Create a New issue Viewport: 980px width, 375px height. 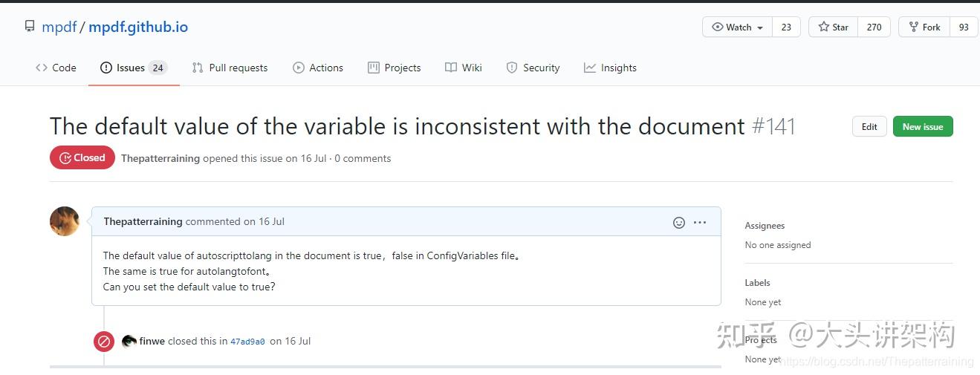922,127
